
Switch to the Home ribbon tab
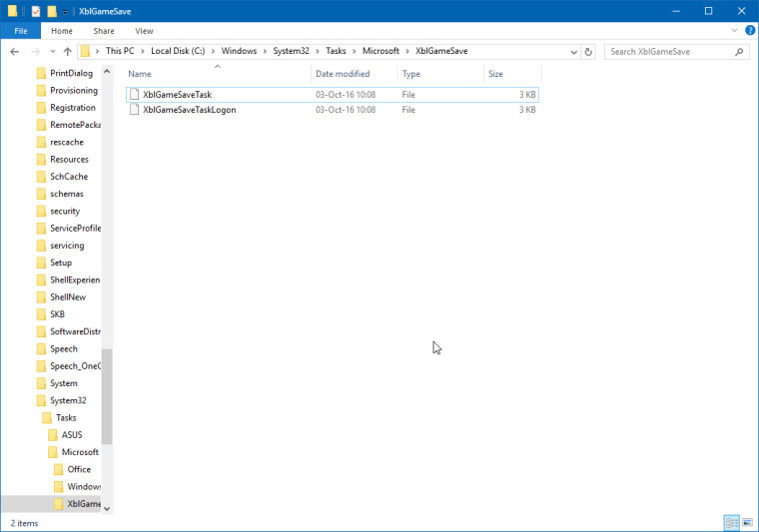point(62,31)
